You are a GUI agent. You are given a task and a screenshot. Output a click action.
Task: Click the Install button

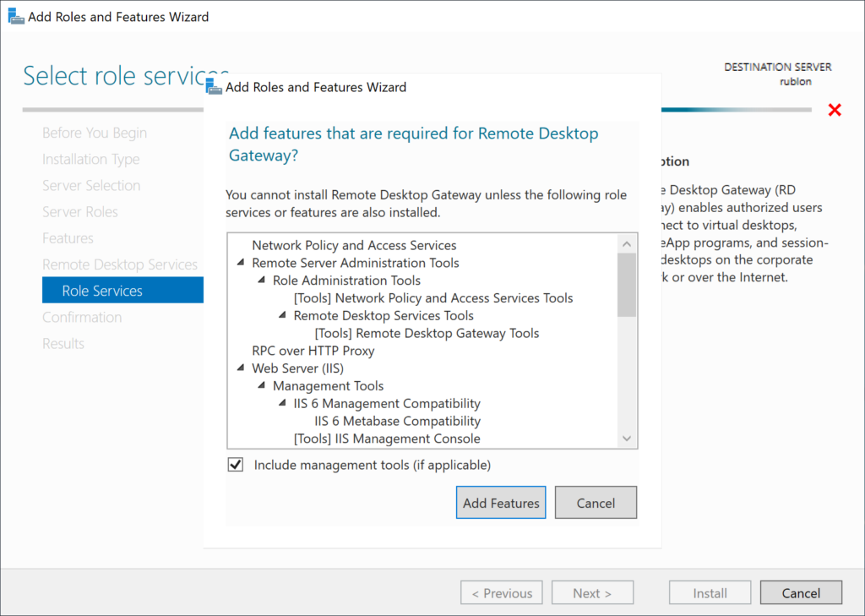[x=710, y=592]
